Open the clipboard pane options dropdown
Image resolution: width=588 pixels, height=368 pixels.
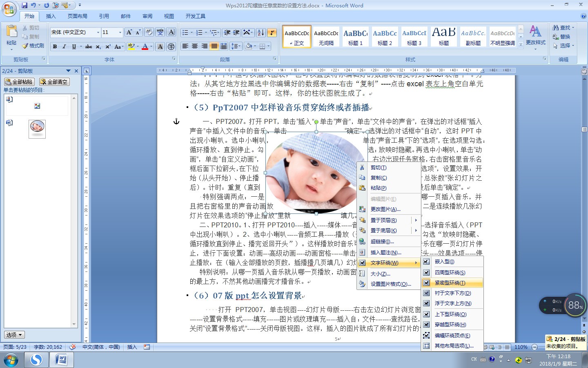pos(68,71)
